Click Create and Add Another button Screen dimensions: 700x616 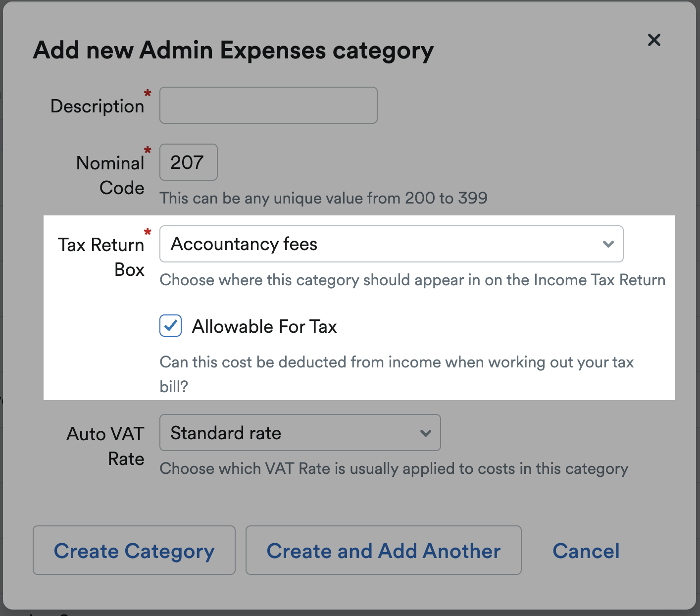click(x=384, y=550)
